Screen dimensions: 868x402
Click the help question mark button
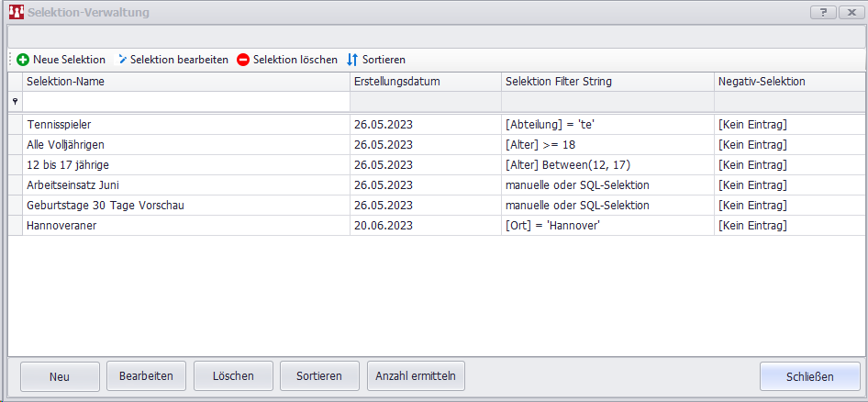(823, 12)
